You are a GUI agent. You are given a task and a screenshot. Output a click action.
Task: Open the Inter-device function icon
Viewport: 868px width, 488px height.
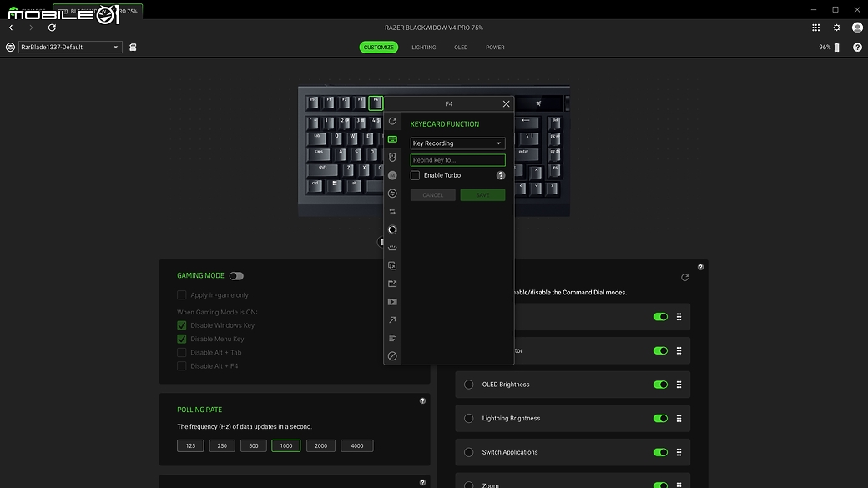(392, 194)
